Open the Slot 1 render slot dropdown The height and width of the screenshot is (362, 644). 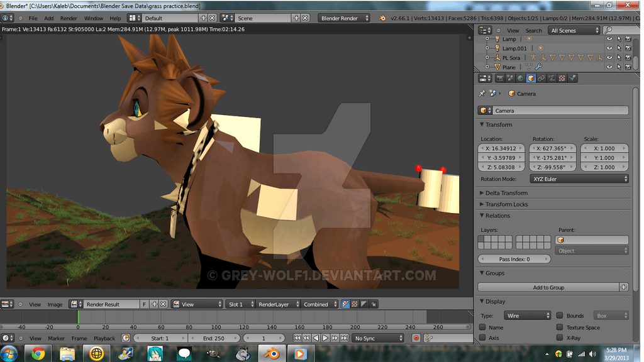(241, 304)
